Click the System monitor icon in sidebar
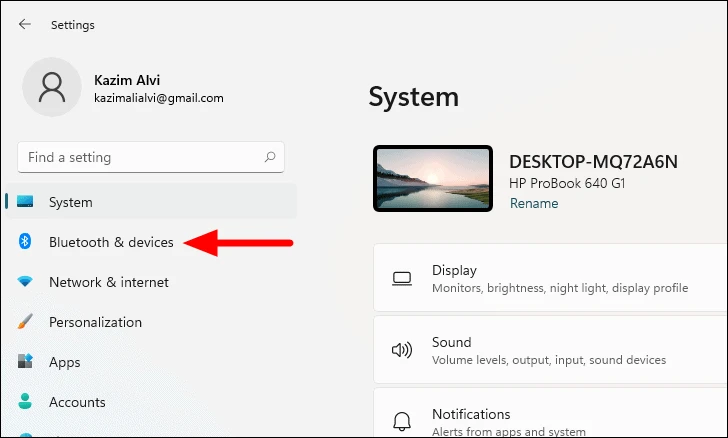The height and width of the screenshot is (438, 728). [x=25, y=202]
